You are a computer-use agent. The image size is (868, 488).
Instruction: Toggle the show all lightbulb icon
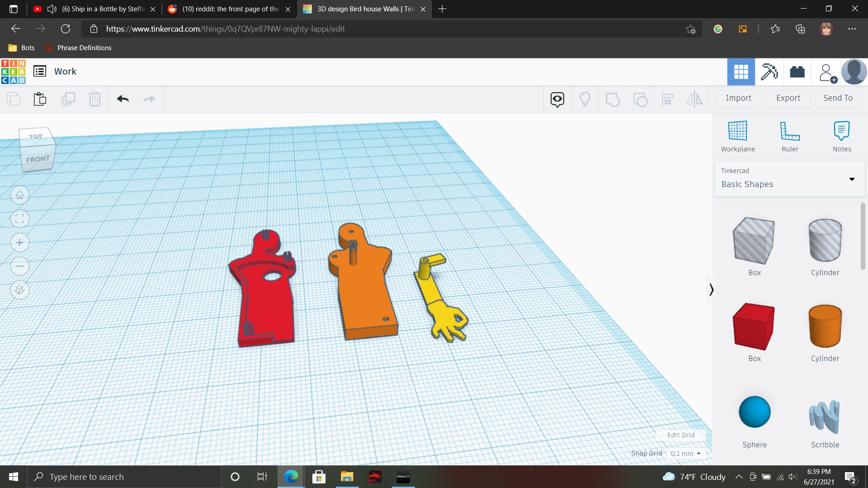[585, 99]
